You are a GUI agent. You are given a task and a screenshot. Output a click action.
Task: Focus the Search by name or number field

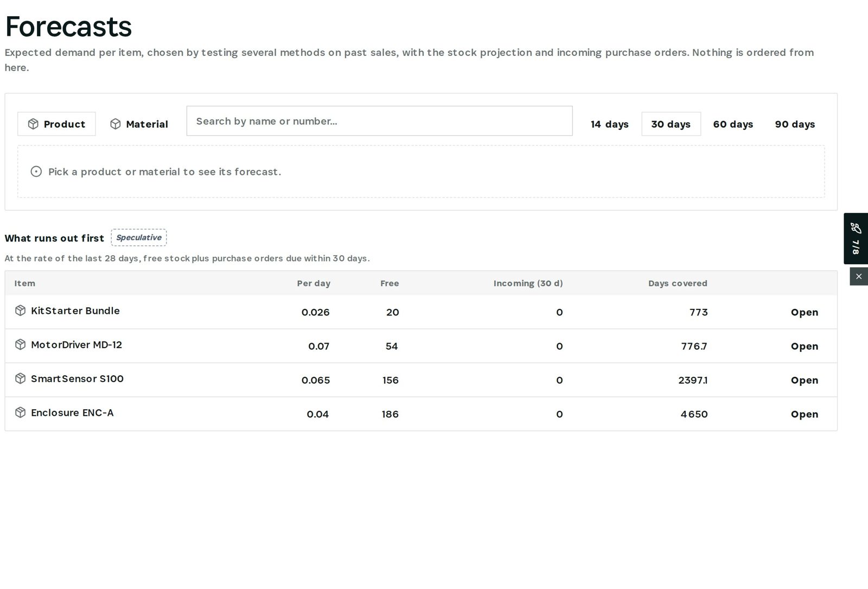click(x=379, y=121)
